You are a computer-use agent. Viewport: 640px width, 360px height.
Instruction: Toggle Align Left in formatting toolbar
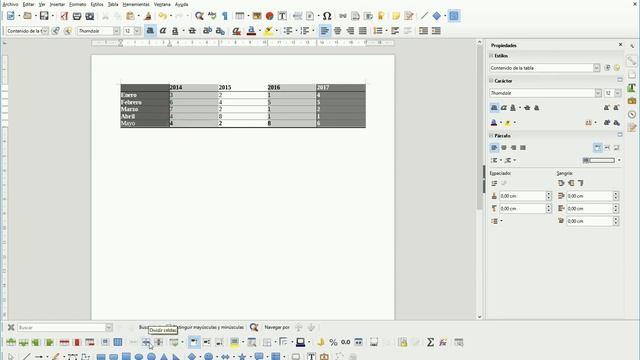tap(324, 31)
